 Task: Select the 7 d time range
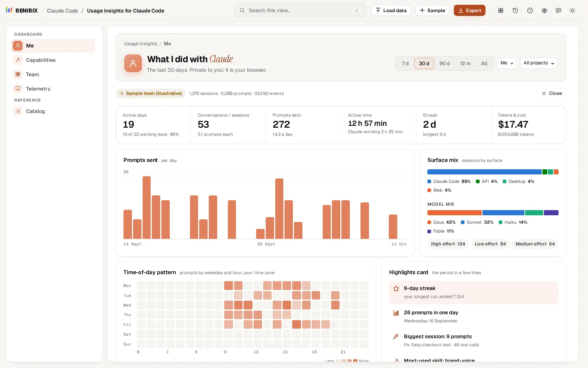coord(405,63)
